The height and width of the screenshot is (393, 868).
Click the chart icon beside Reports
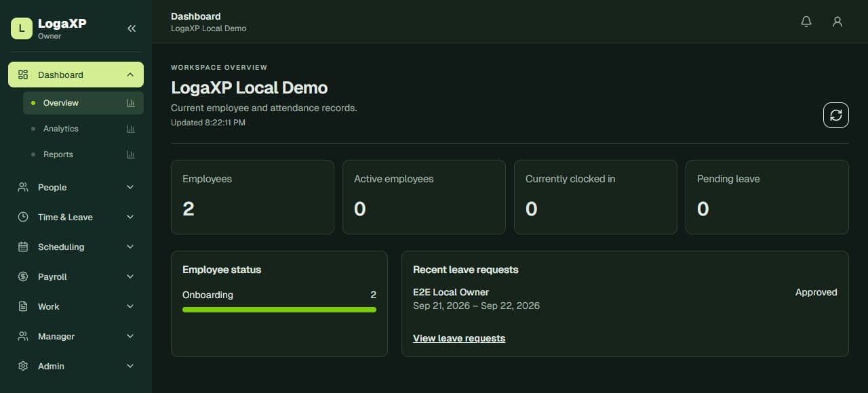point(130,154)
